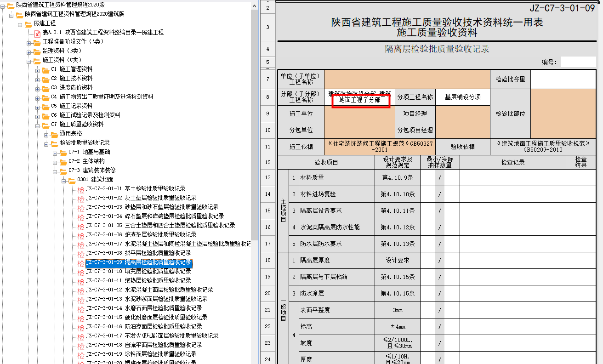Click the PDF icon beside 表A.0.1
Viewport: 603px width, 364px height.
(x=38, y=33)
